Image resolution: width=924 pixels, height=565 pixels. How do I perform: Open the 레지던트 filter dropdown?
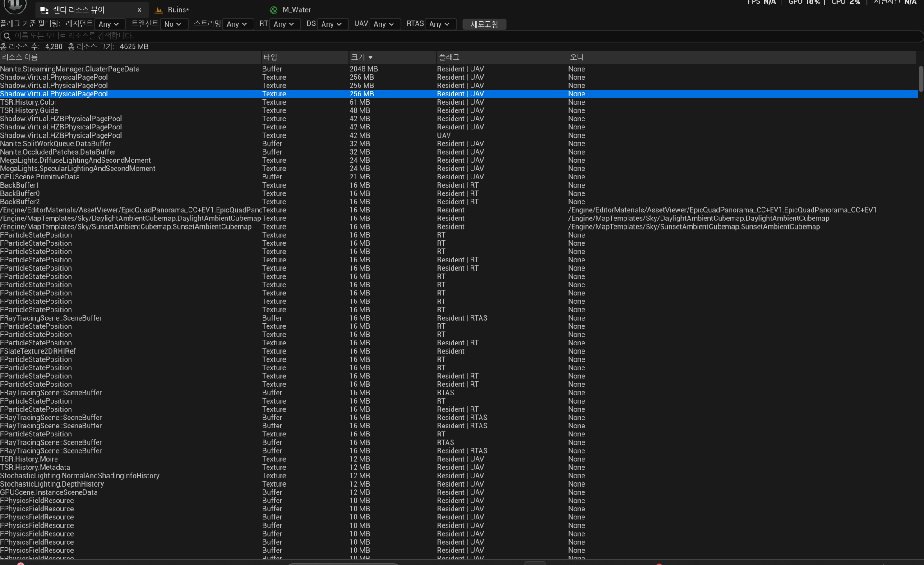109,24
